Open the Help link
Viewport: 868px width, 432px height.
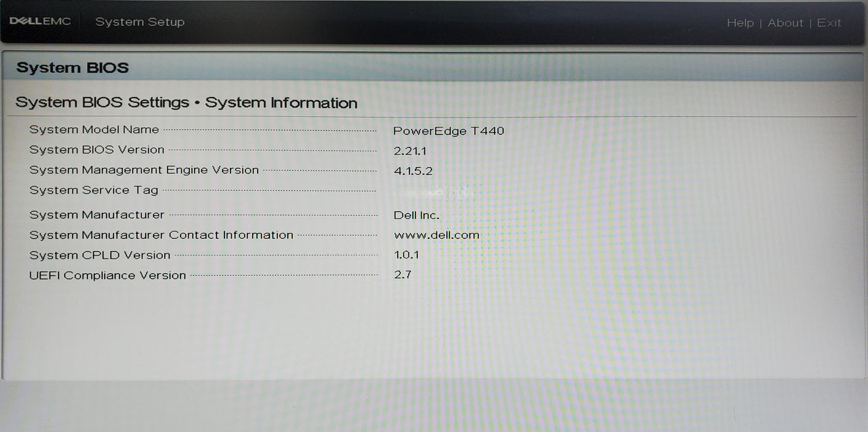[740, 23]
